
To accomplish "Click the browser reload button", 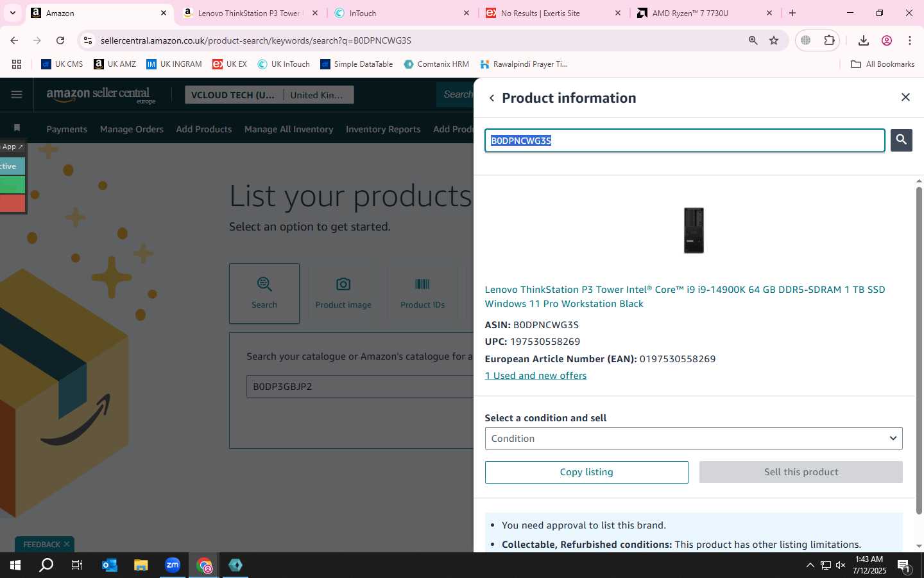I will click(x=60, y=40).
